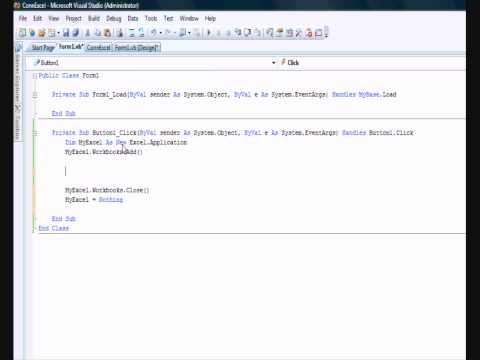Click the Step Over icon
Image resolution: width=480 pixels, height=360 pixels.
pyautogui.click(x=247, y=33)
